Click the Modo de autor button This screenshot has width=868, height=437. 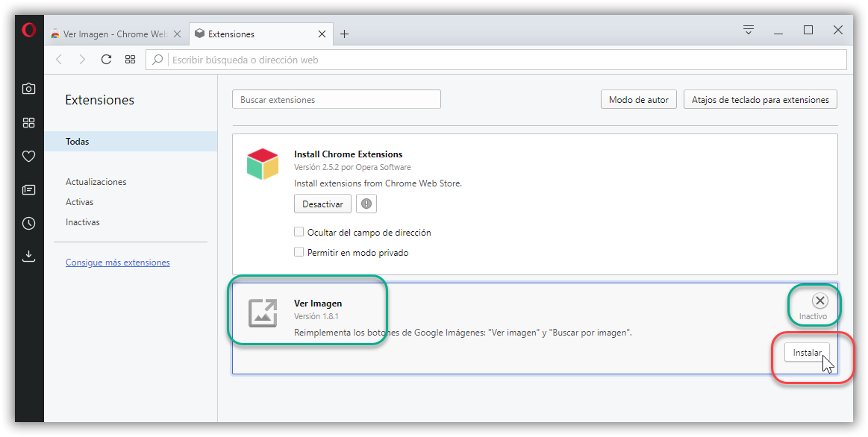pyautogui.click(x=639, y=100)
